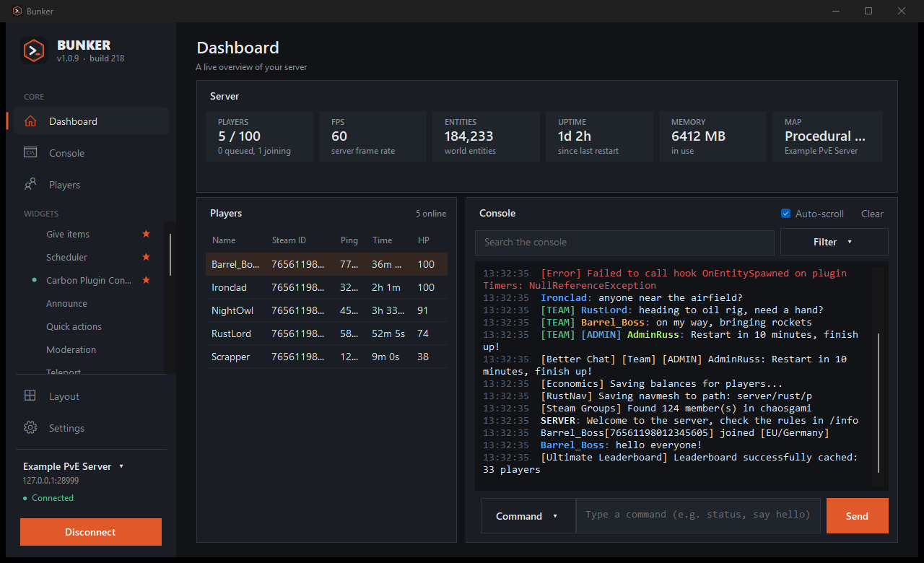Click the Entities 184,233 stat card
Viewport: 924px width, 563px height.
click(487, 136)
